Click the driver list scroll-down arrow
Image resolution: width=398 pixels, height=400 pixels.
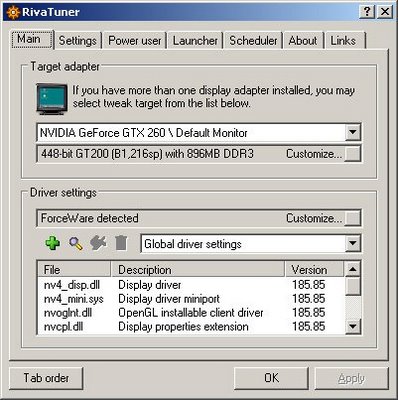353,326
